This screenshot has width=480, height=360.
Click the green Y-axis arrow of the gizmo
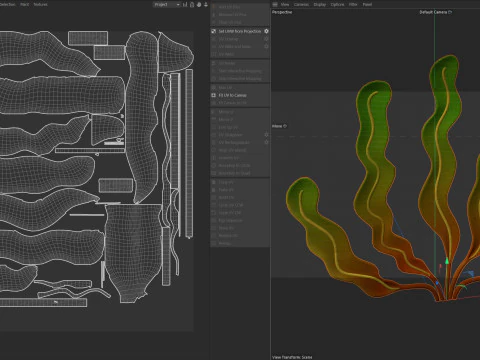coord(447,261)
